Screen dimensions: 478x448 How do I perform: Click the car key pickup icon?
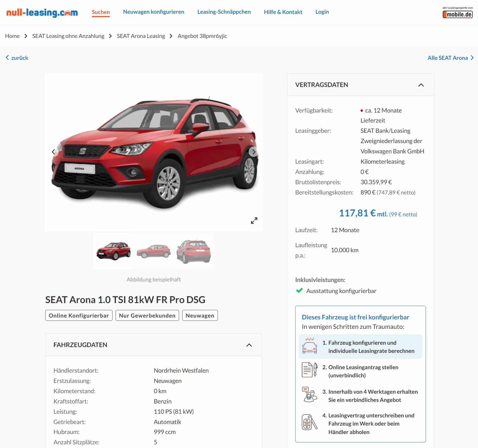point(309,422)
